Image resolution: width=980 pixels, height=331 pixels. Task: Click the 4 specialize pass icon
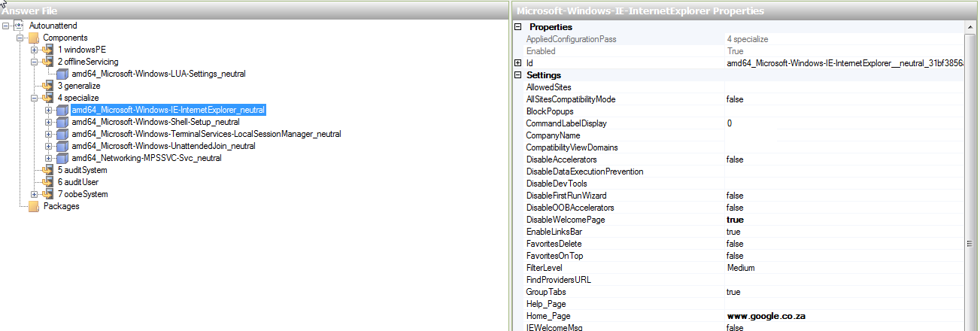point(47,98)
